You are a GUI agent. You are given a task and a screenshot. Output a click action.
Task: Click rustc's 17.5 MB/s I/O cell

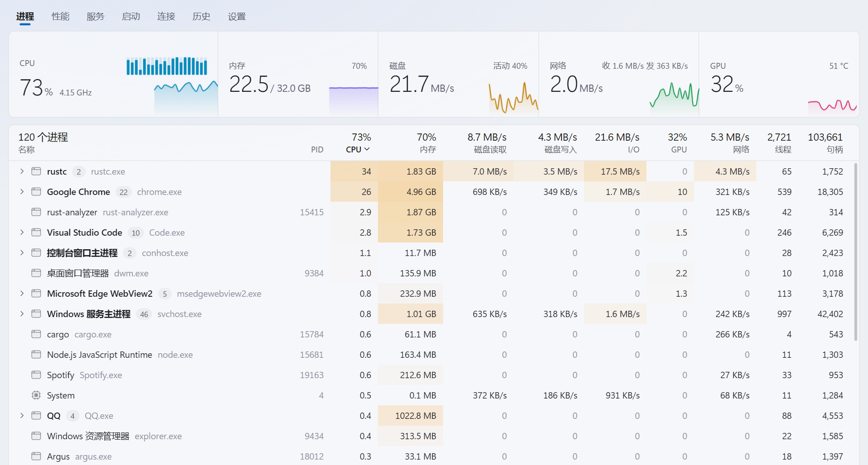click(615, 171)
